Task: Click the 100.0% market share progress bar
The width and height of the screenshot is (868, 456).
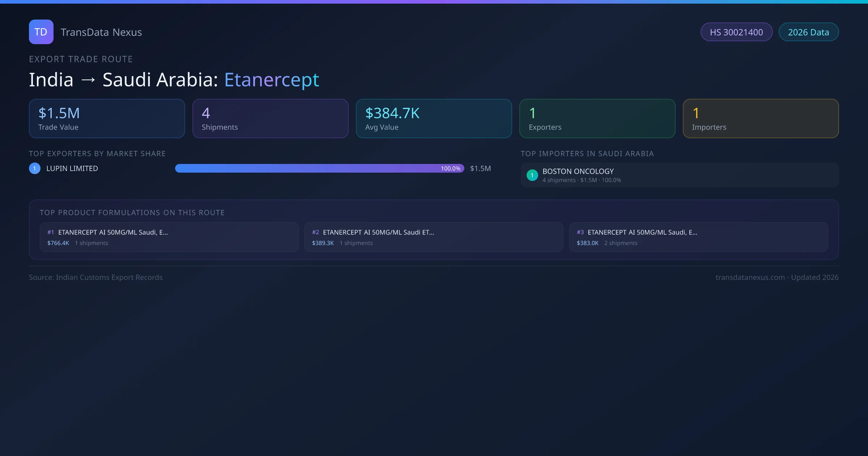Action: (x=319, y=168)
